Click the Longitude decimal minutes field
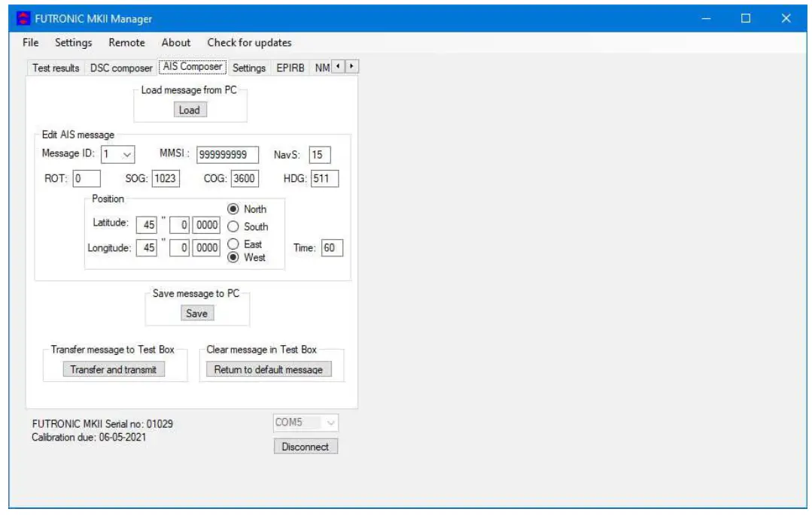Screen dimensions: 812x515 pos(206,248)
